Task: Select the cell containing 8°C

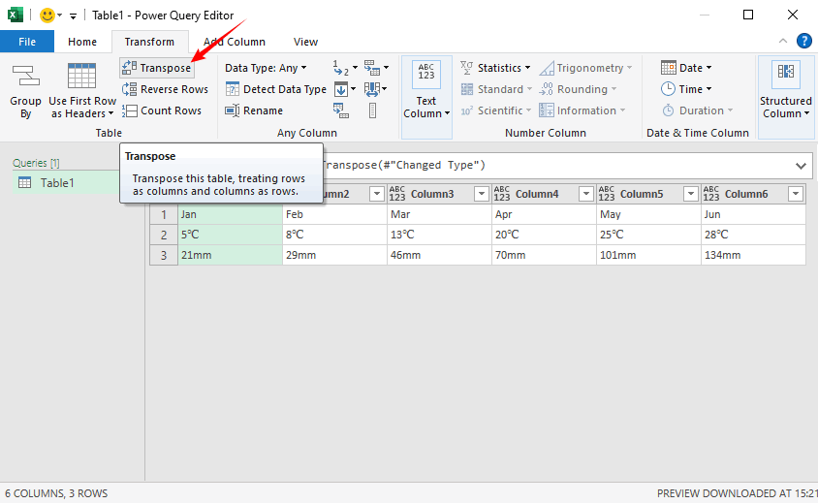Action: [335, 235]
